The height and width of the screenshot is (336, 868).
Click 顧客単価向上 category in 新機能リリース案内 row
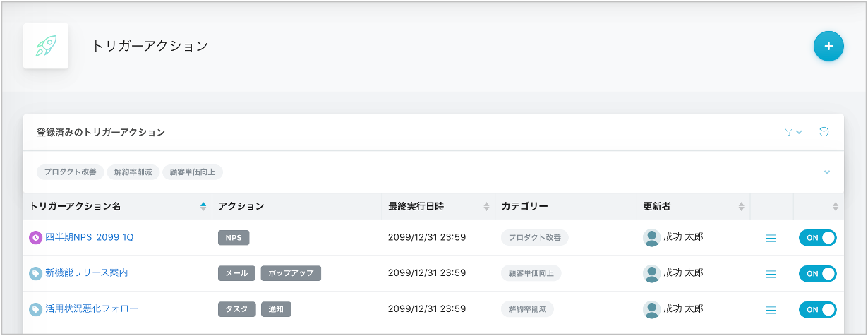click(531, 273)
